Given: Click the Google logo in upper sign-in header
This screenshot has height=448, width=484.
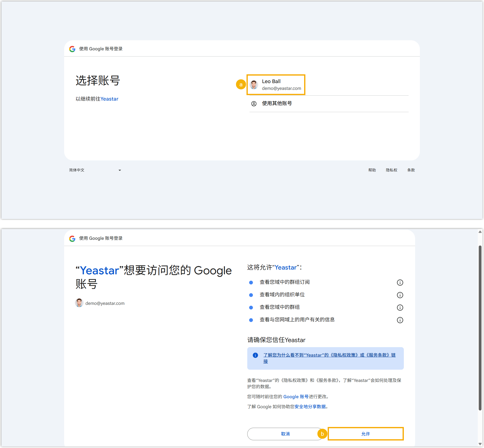Looking at the screenshot, I should tap(72, 49).
